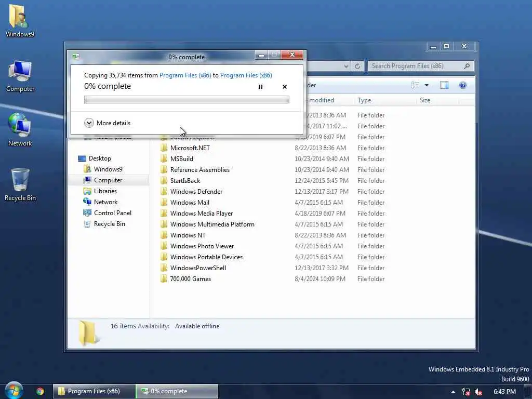Viewport: 532px width, 399px height.
Task: Minimize the 0% complete copy dialog
Action: 261,55
